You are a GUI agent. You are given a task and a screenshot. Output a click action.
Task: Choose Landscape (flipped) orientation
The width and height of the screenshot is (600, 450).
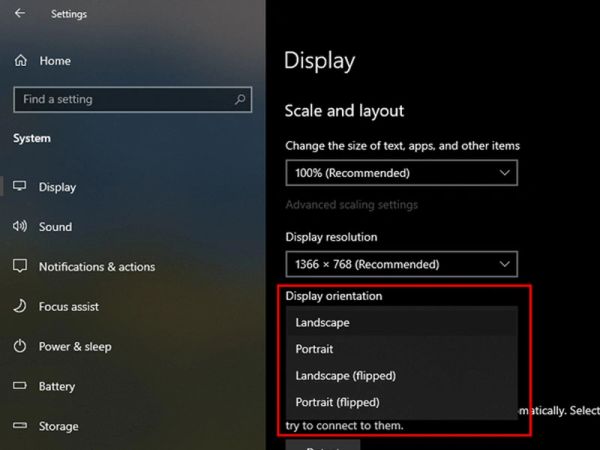click(x=346, y=376)
